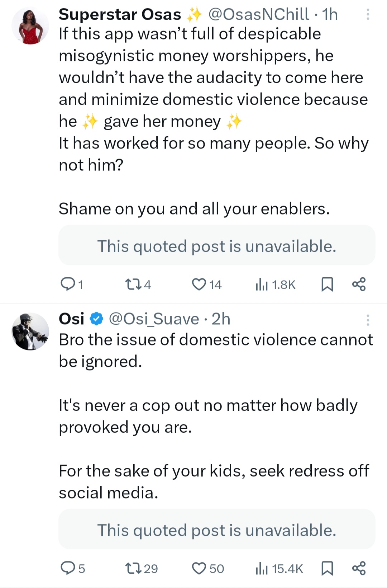Open @Osi_Suave profile handle
Viewport: 387px width, 588px height.
154,319
